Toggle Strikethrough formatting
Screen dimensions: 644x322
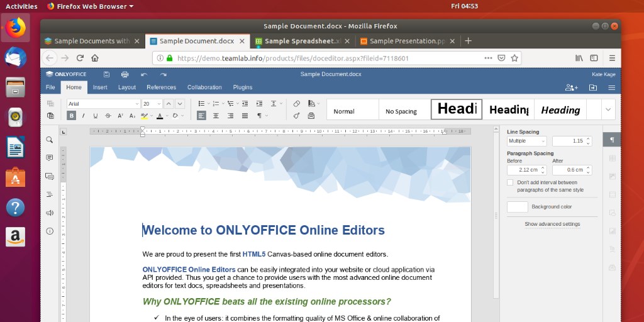coord(108,116)
